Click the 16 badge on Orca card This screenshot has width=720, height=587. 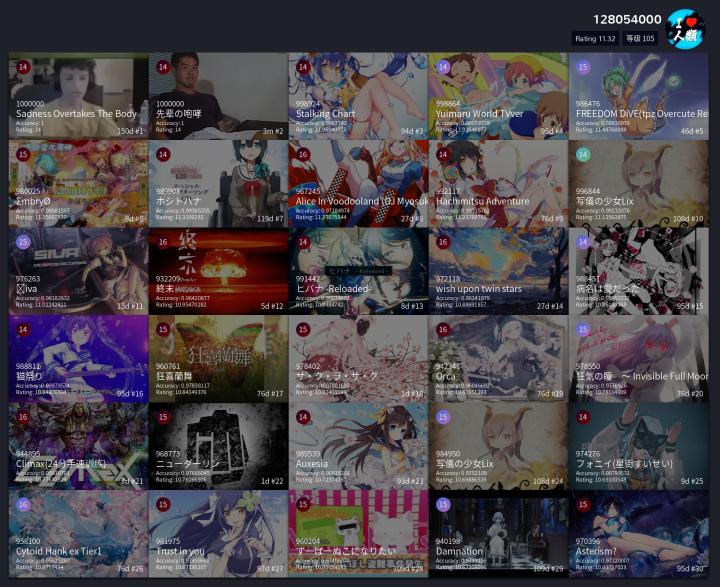tap(443, 329)
